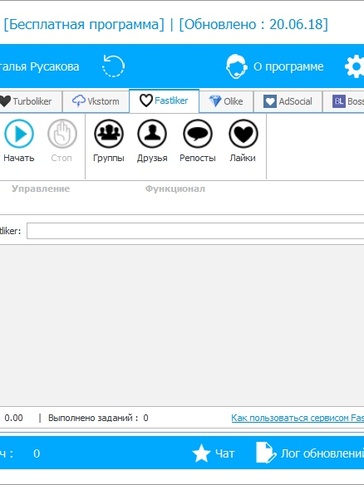364x485 pixels.
Task: Open the Olike tab
Action: coord(226,101)
